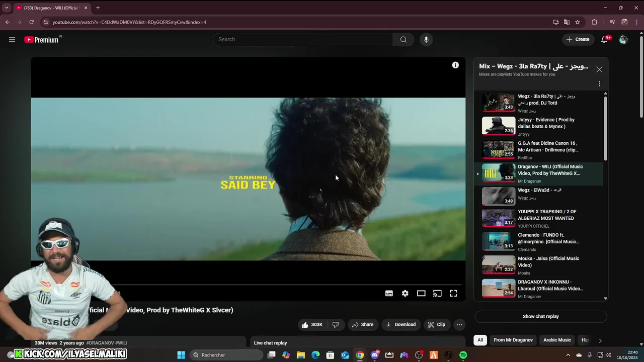
Task: Open Discord from taskbar
Action: (374, 355)
